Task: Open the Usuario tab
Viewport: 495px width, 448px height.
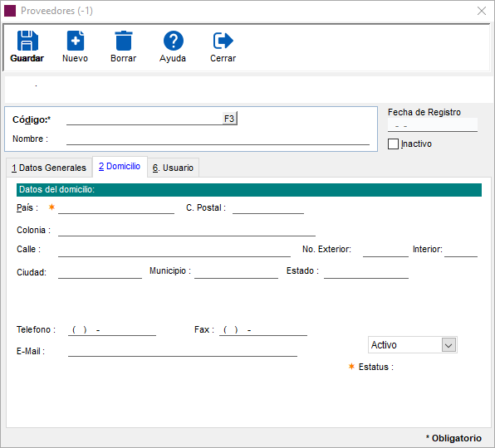Action: [x=173, y=168]
